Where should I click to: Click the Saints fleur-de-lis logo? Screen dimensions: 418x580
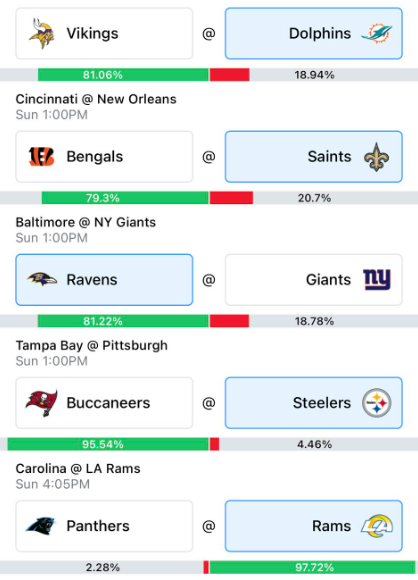(377, 157)
